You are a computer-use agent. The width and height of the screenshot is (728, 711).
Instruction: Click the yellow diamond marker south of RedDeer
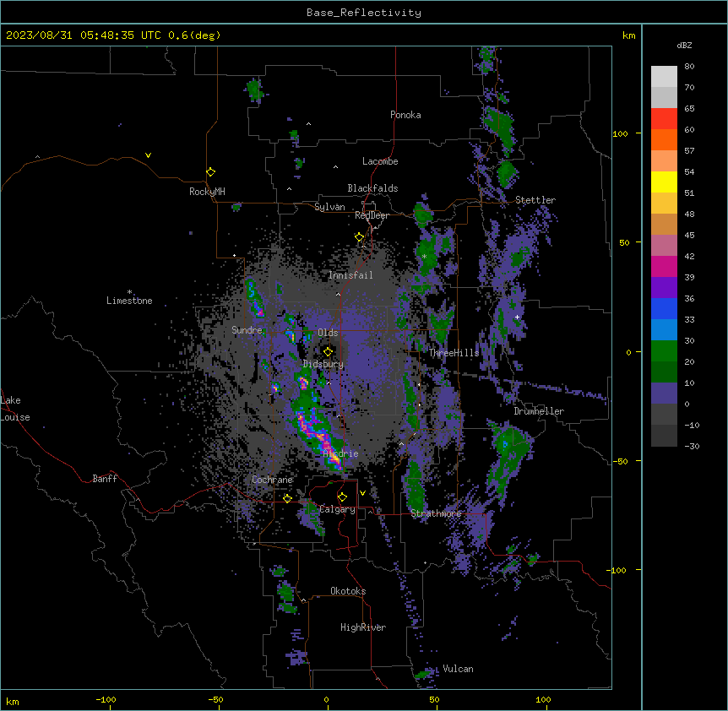pos(359,237)
